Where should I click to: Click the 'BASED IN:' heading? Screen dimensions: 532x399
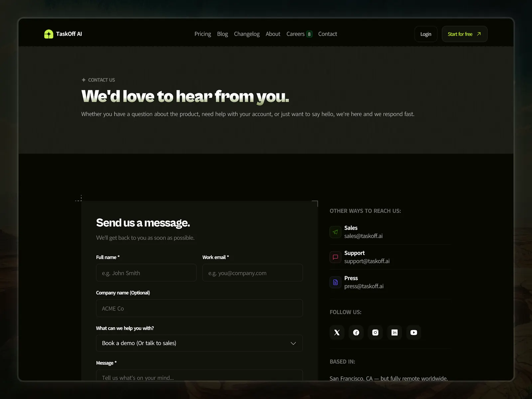coord(342,362)
